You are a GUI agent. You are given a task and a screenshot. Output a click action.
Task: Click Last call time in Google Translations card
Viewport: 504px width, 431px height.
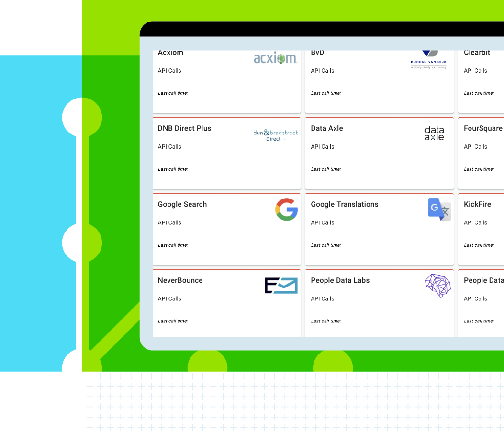pyautogui.click(x=326, y=245)
